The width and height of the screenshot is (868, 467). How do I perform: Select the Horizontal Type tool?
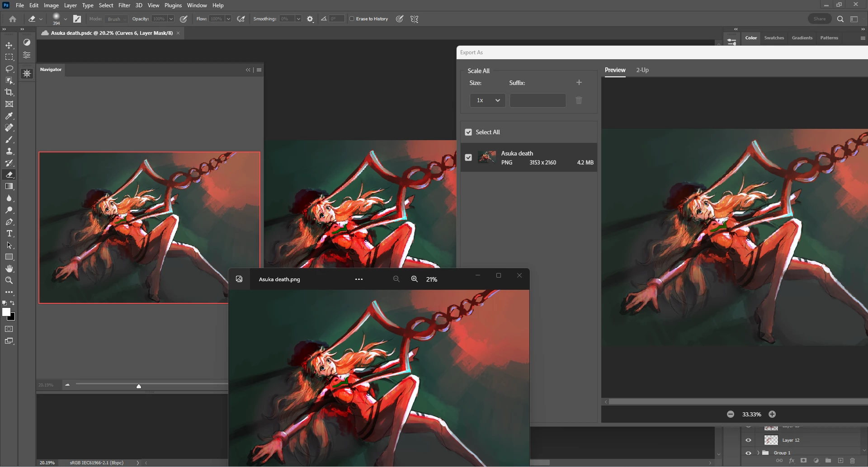(9, 233)
